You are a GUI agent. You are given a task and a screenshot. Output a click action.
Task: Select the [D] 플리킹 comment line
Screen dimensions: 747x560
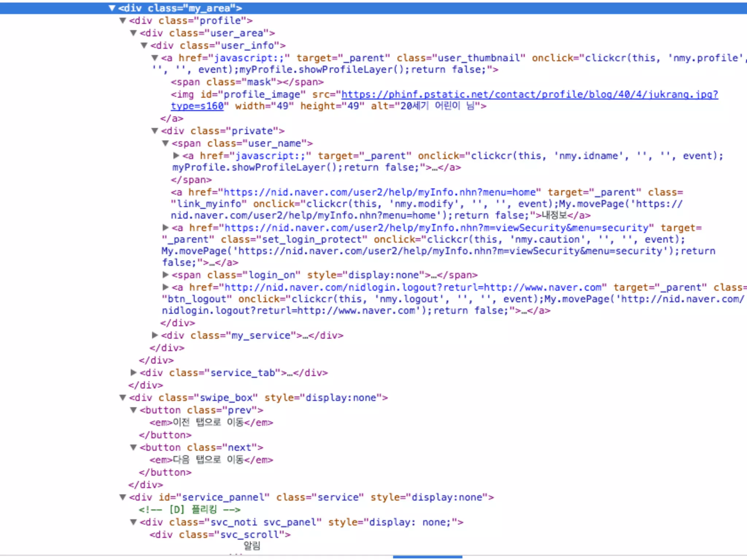189,509
